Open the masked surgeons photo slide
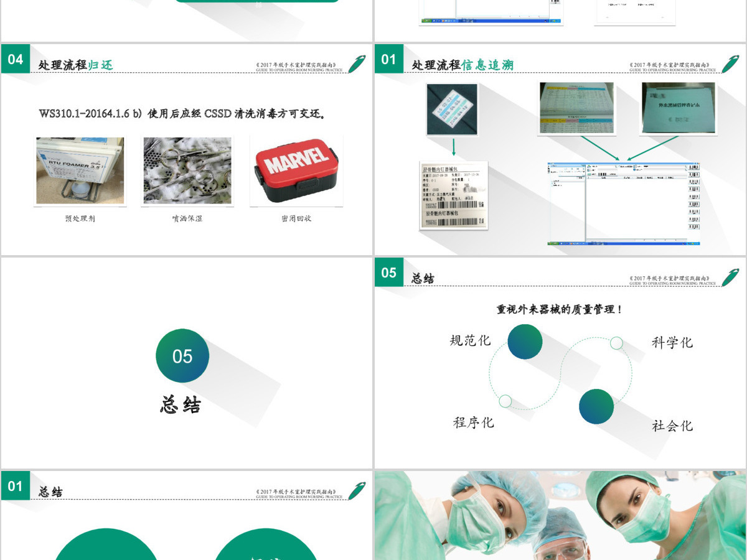The height and width of the screenshot is (560, 747). pyautogui.click(x=560, y=515)
